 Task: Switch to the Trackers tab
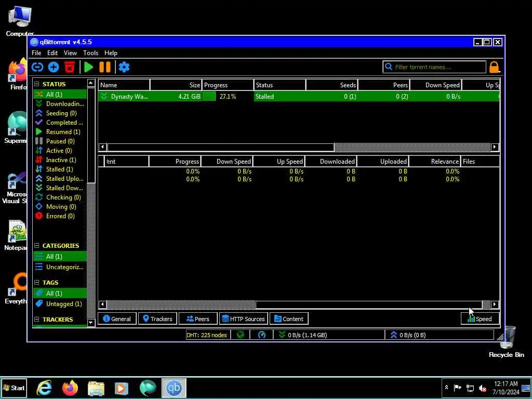coord(158,319)
